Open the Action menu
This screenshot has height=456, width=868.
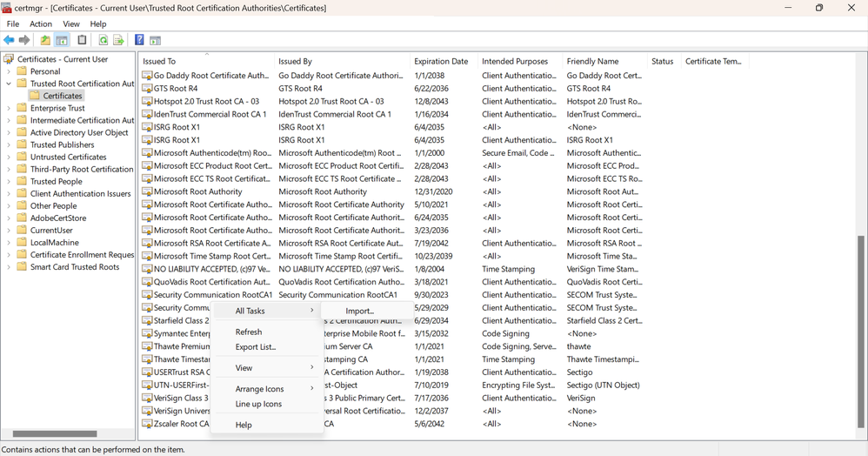pos(41,23)
